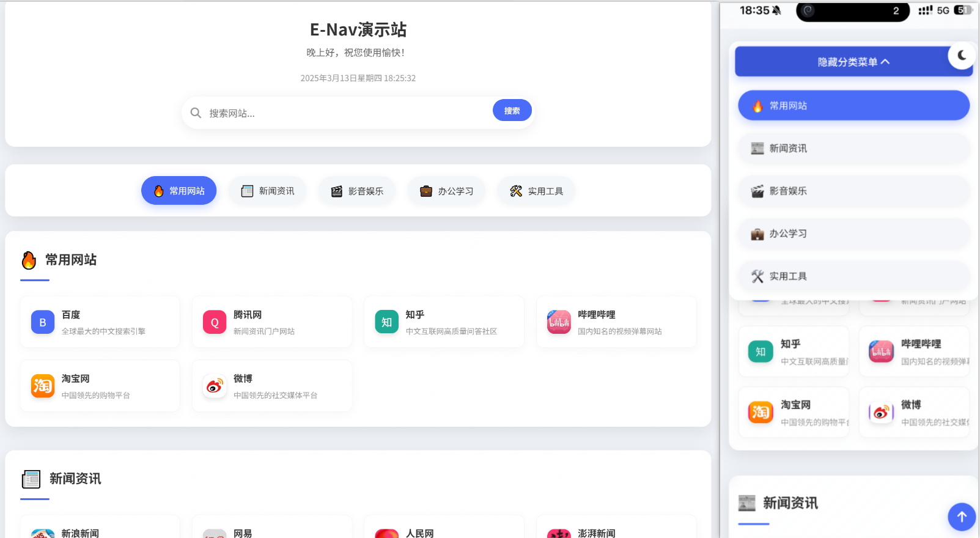This screenshot has width=980, height=538.
Task: Choose 新闻资讯 in mobile category menu
Action: (x=853, y=149)
